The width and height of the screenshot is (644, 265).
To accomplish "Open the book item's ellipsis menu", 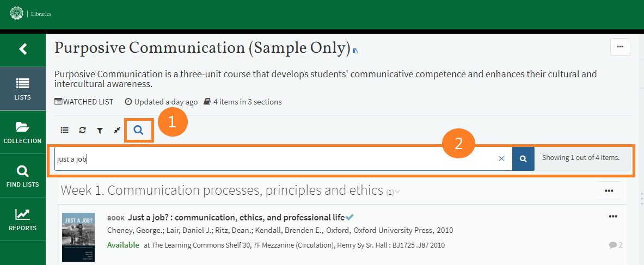I will click(613, 217).
